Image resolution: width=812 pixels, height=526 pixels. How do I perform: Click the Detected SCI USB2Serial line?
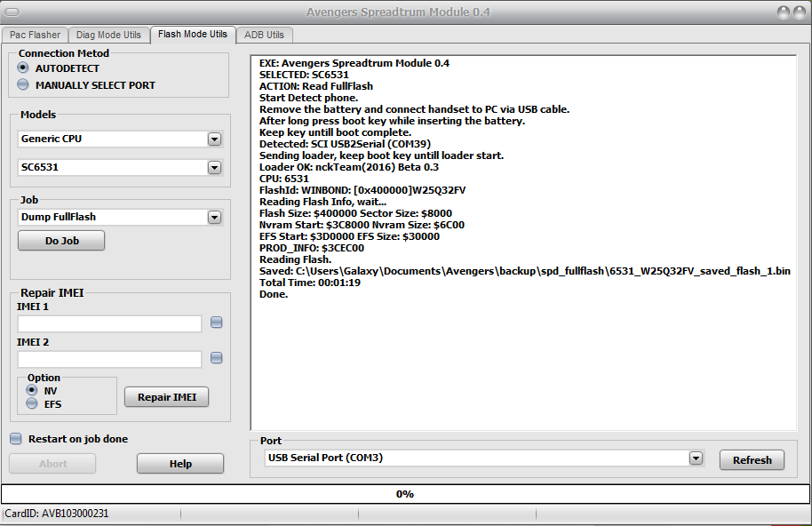345,144
